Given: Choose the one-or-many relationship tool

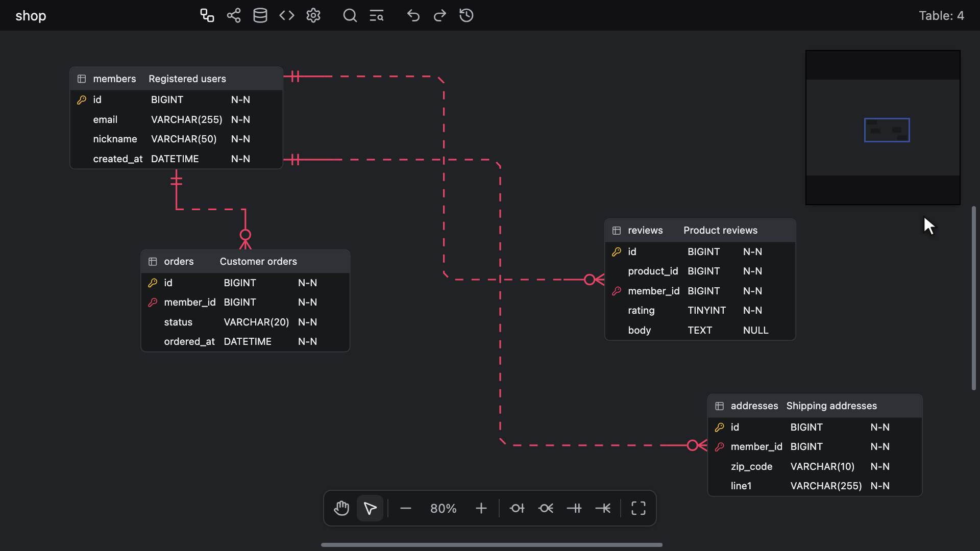Looking at the screenshot, I should pyautogui.click(x=603, y=508).
